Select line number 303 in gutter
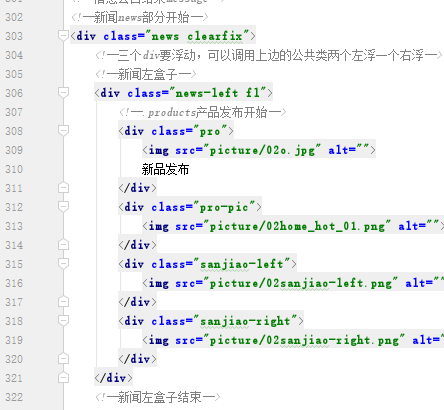Viewport: 444px width, 410px height. pos(14,36)
